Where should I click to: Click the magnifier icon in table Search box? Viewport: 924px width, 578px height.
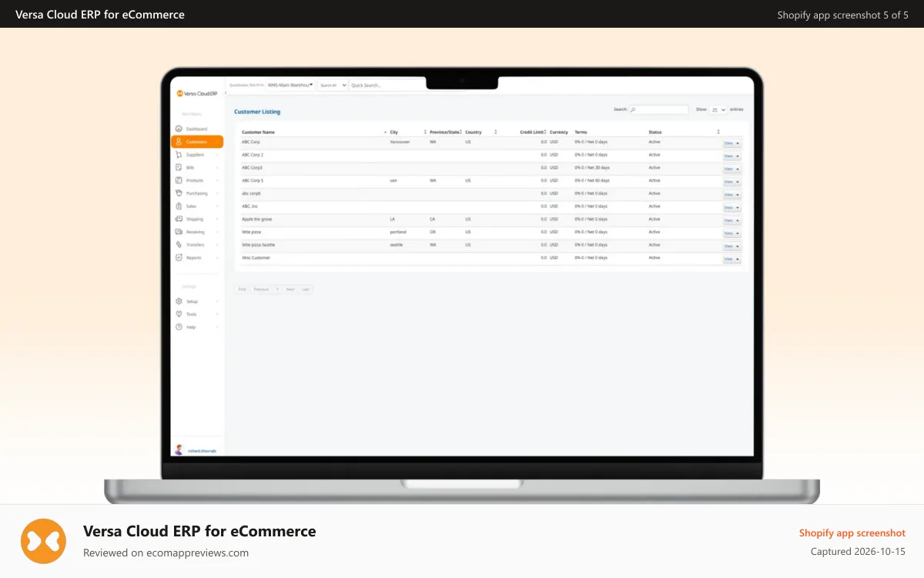coord(634,110)
